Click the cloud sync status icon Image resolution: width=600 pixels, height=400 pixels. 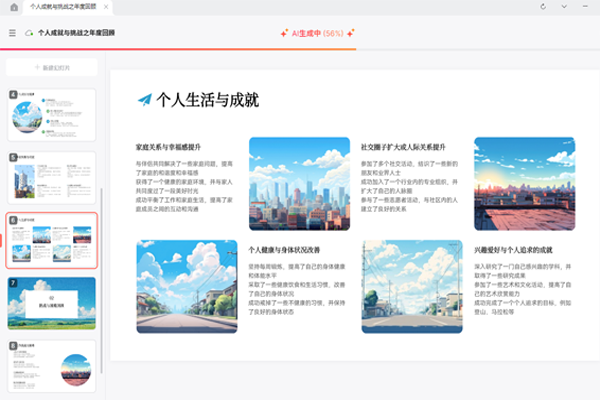point(29,33)
